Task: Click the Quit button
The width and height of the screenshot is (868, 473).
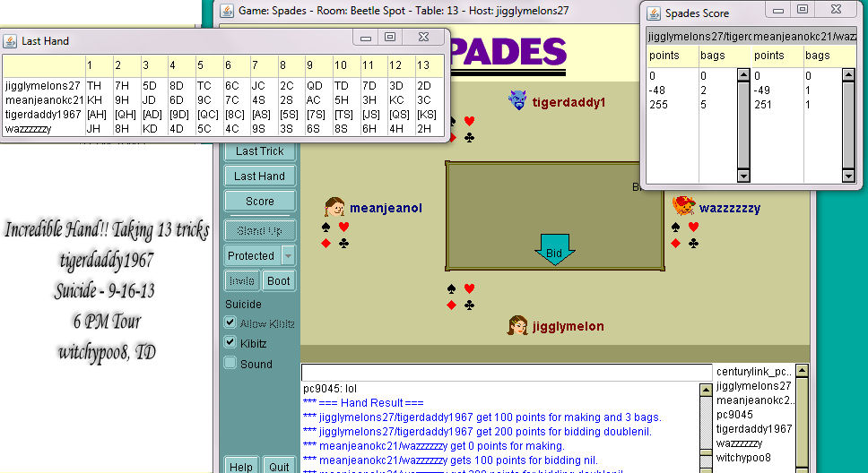Action: [x=279, y=466]
